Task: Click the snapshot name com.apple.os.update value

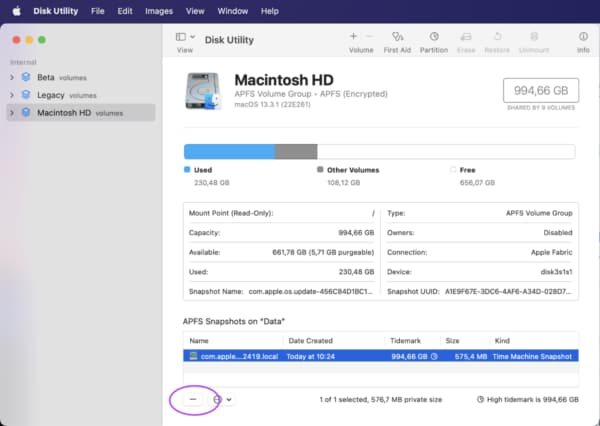Action: point(310,292)
